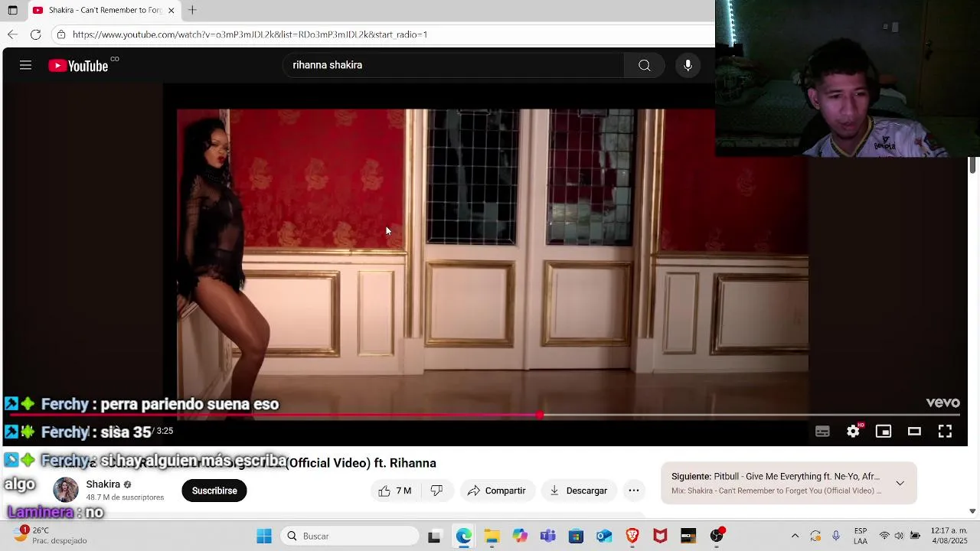Click the search magnifier button
980x551 pixels.
(645, 66)
